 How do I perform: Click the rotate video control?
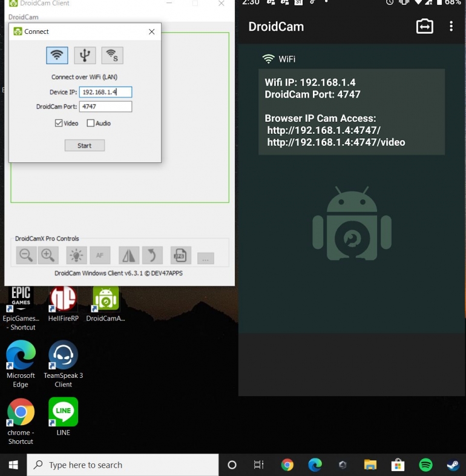click(153, 255)
